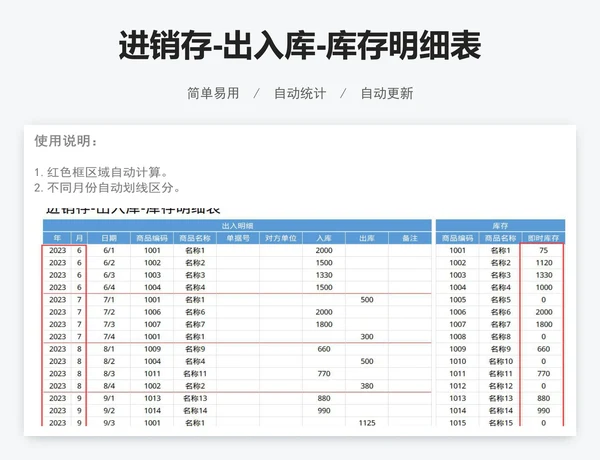Click the 使用说明 heading
This screenshot has width=600, height=460.
tap(66, 141)
